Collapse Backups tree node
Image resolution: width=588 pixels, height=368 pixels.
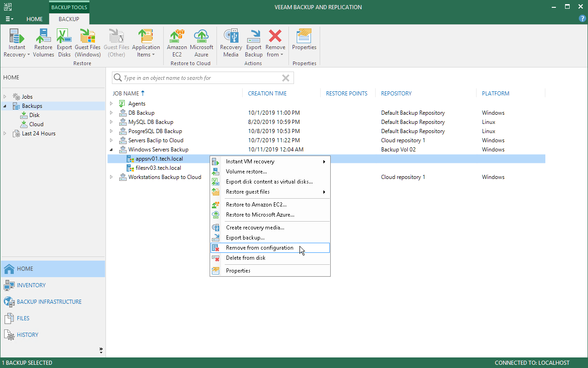tap(5, 106)
